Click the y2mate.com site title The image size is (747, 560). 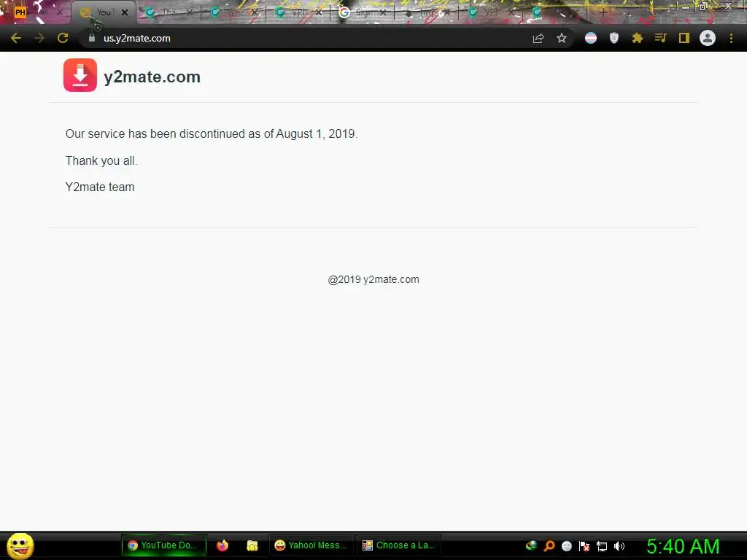pos(152,77)
